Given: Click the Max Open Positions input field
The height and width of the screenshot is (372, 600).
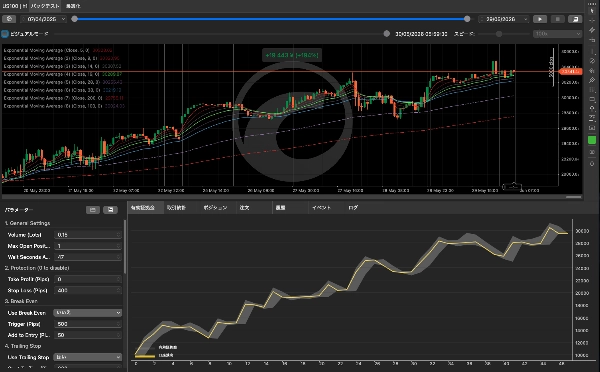Looking at the screenshot, I should [x=88, y=246].
